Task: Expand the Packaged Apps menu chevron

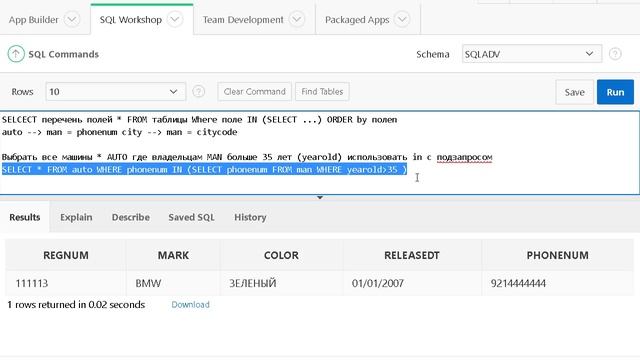Action: pos(402,19)
